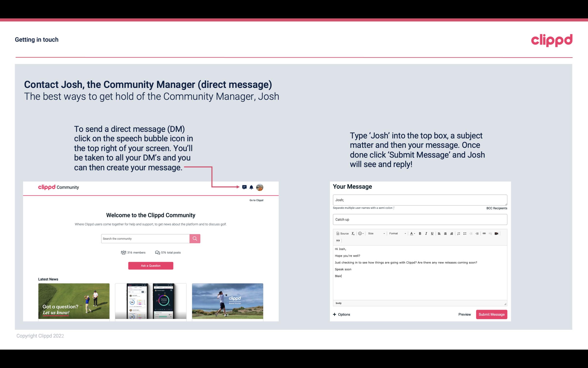Click the user profile avatar icon
This screenshot has width=588, height=368.
coord(259,187)
